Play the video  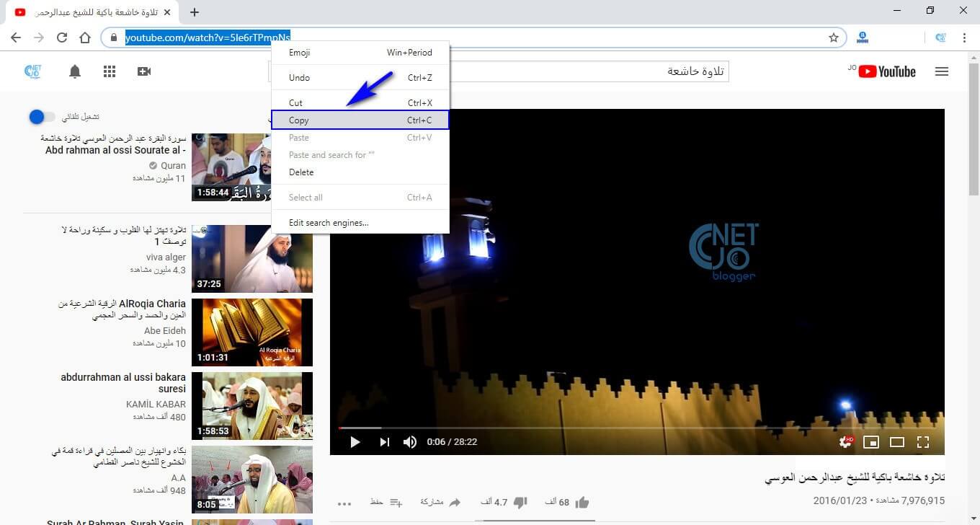coord(355,442)
